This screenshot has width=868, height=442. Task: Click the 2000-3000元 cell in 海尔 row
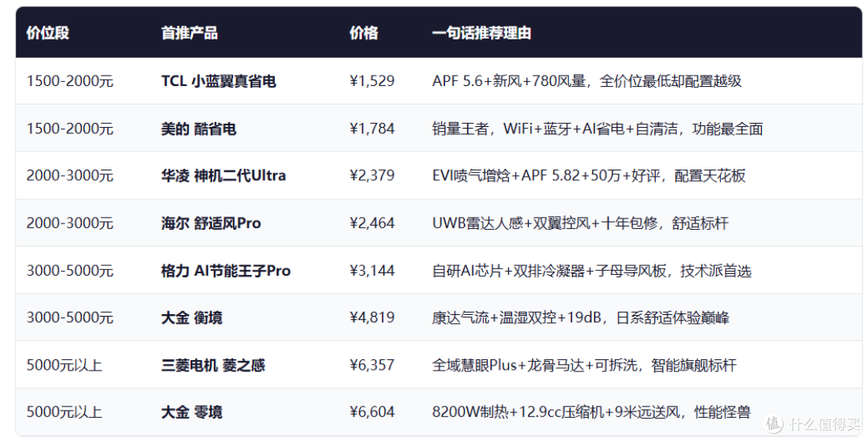tap(70, 223)
